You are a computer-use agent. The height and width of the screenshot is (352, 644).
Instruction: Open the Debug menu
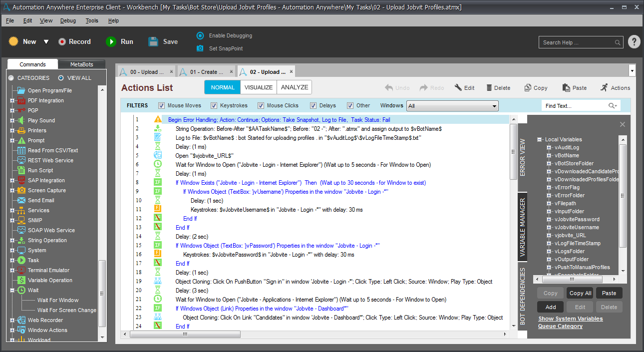68,20
